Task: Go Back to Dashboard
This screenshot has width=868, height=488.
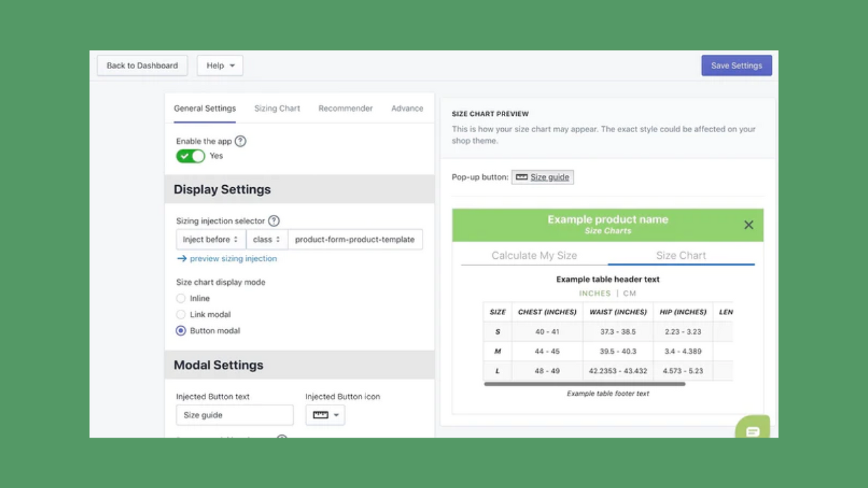Action: click(x=142, y=66)
